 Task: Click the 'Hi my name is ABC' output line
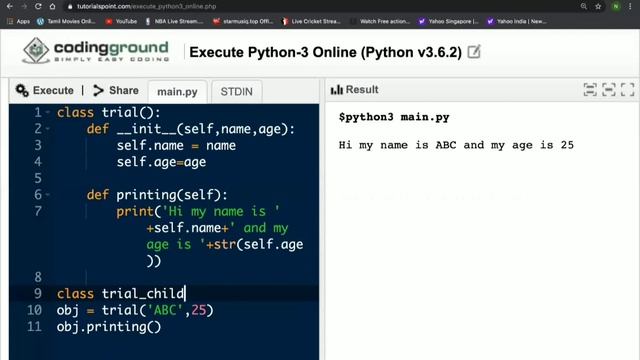tap(456, 145)
